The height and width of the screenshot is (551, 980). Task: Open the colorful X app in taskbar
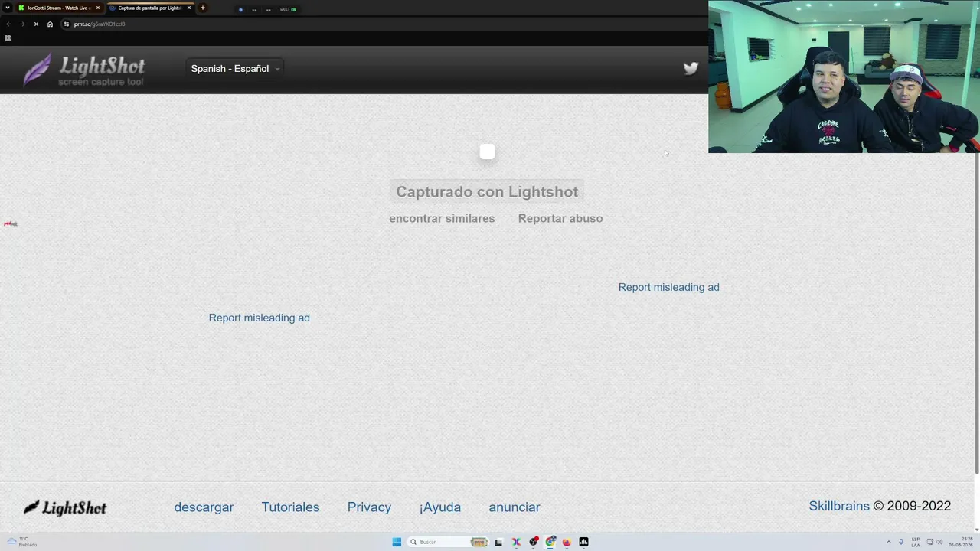pos(516,542)
